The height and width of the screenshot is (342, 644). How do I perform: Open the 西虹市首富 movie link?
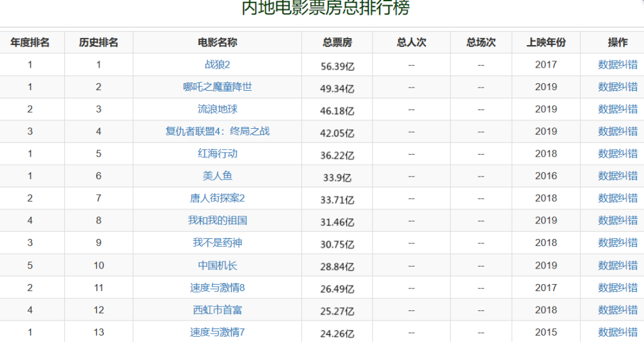coord(217,310)
